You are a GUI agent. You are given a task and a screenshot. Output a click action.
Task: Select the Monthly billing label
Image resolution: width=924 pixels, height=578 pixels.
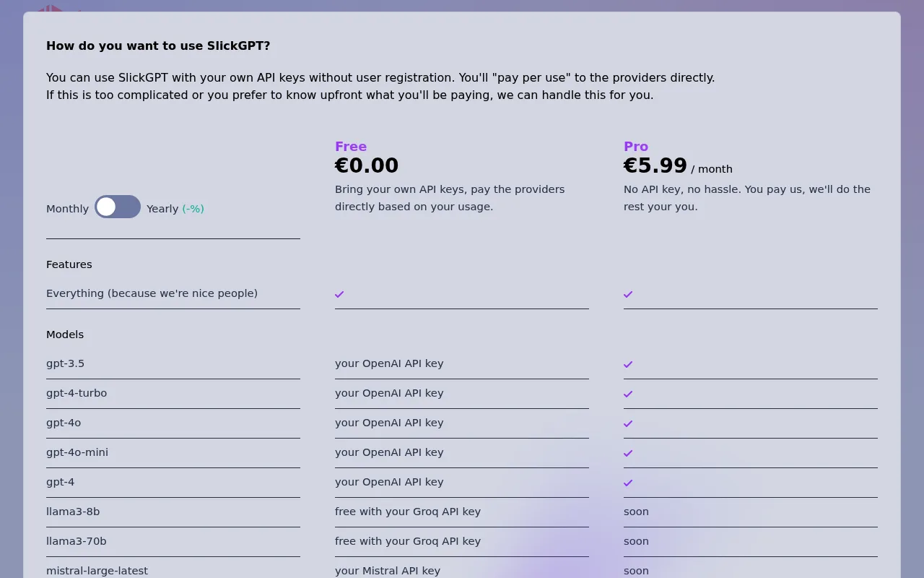(x=67, y=209)
